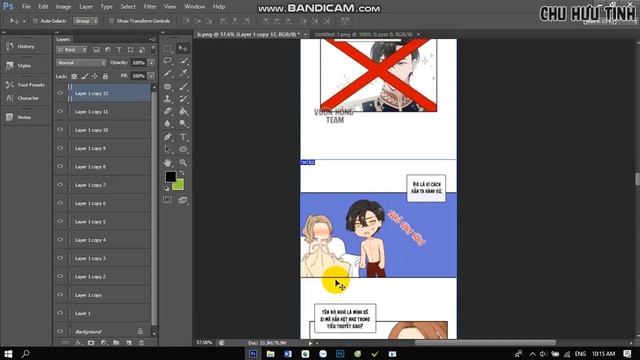
Task: Select the Eraser tool
Action: 168,111
